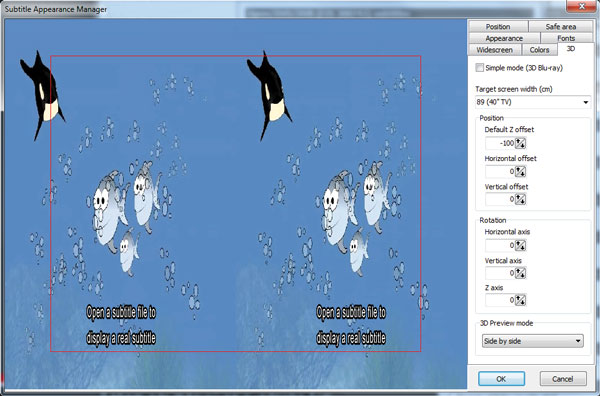Open the Safe area tab

click(x=561, y=26)
